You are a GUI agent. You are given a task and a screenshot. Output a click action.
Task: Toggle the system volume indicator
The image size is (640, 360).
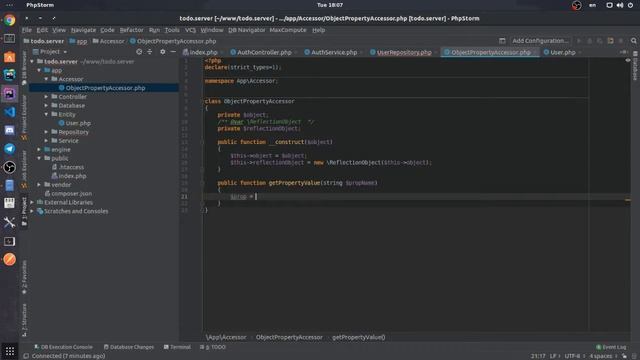[620, 5]
